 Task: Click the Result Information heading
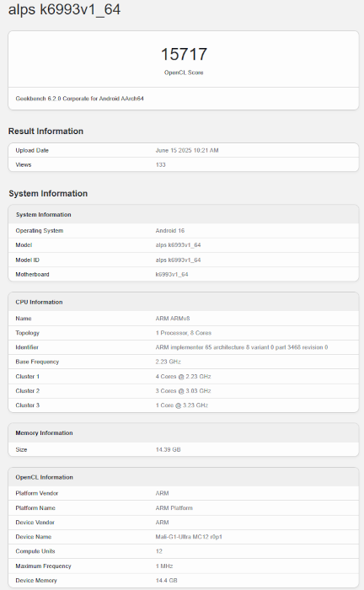click(x=45, y=131)
